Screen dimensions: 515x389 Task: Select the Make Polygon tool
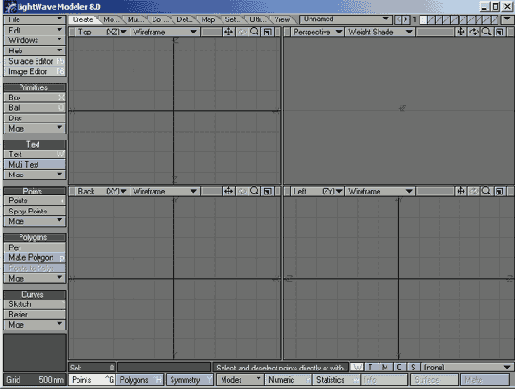[x=34, y=258]
